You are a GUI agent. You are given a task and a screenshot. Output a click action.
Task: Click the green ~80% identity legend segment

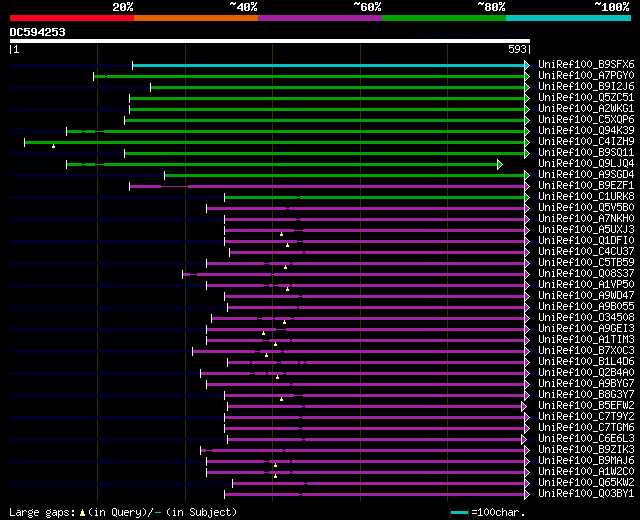444,18
